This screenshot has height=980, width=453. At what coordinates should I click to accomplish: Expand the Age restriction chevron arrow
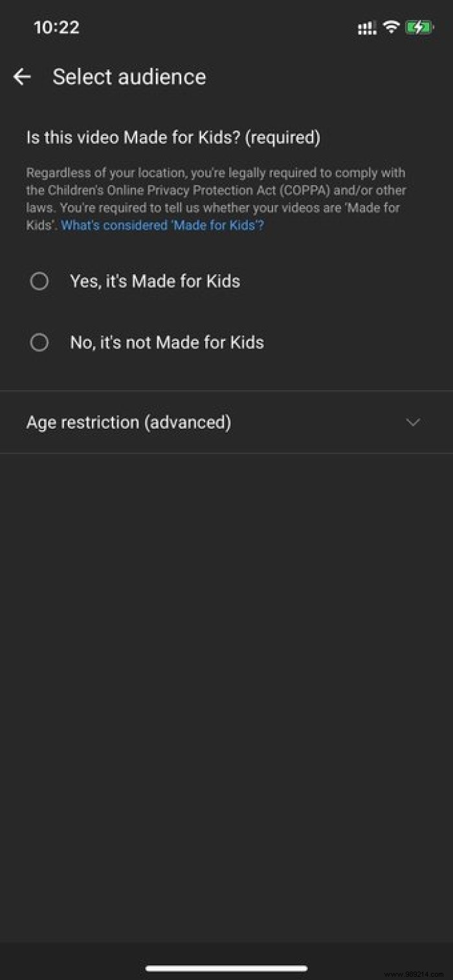(413, 422)
